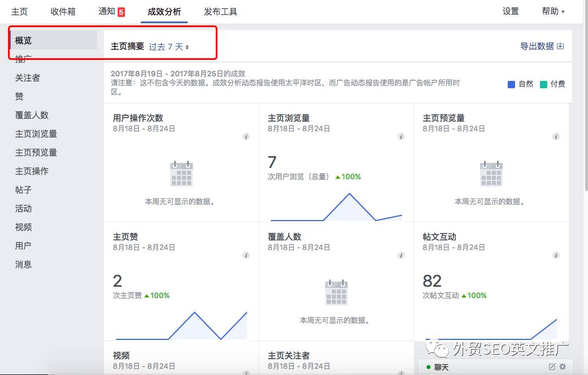This screenshot has height=375, width=588.
Task: Click 本周无可显示的数据 in 用户操作次数 card
Action: pos(180,202)
